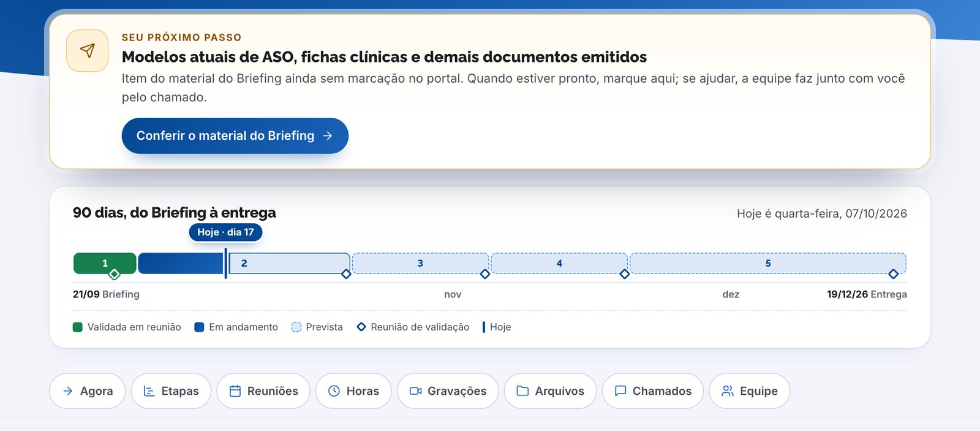
Task: Go to the Gravações tab
Action: tap(448, 391)
